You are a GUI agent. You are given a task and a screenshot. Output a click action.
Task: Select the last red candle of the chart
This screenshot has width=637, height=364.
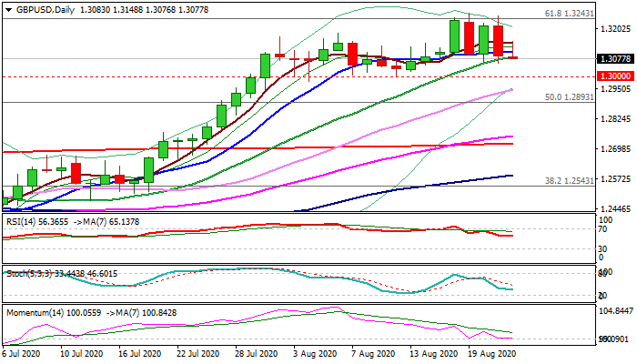pyautogui.click(x=513, y=57)
